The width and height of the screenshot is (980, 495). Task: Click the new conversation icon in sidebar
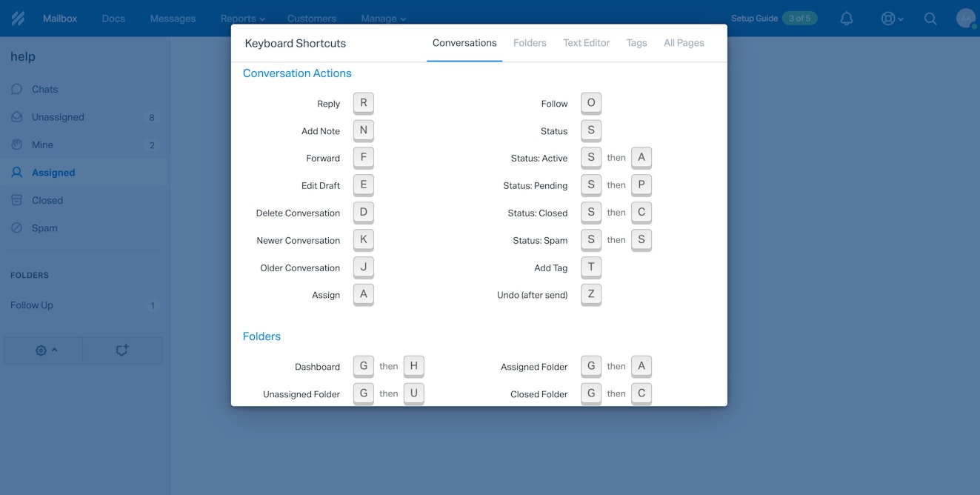122,351
